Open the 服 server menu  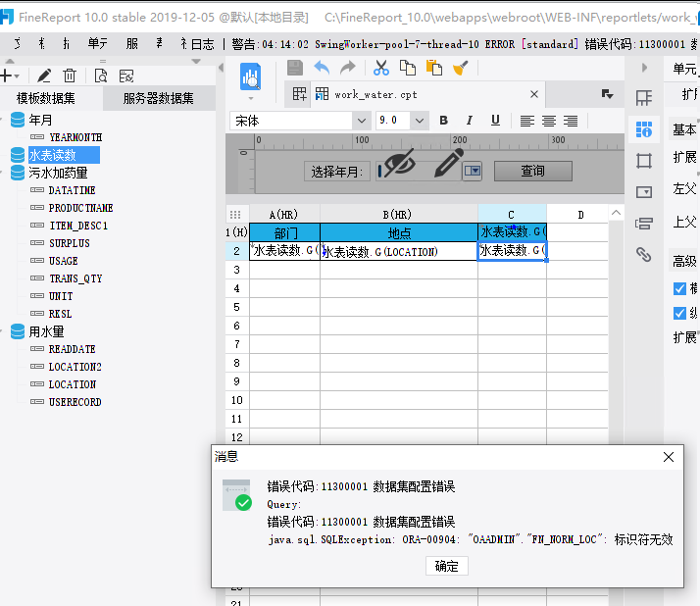(x=132, y=44)
